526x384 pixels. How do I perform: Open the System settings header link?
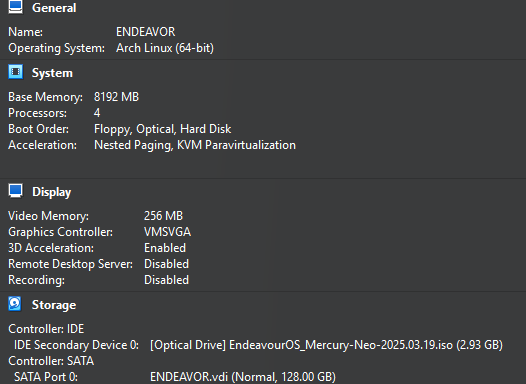tap(52, 73)
